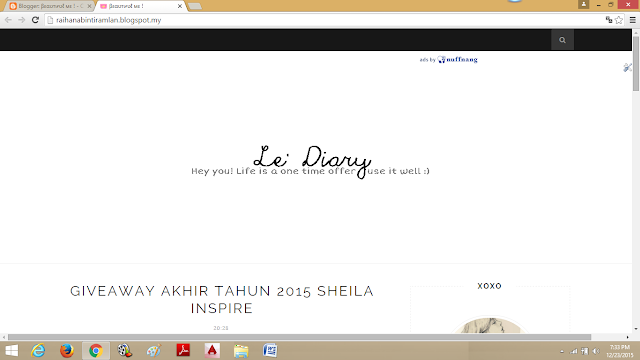Viewport: 640px width, 360px height.
Task: Close the active blog tab
Action: (x=180, y=6)
